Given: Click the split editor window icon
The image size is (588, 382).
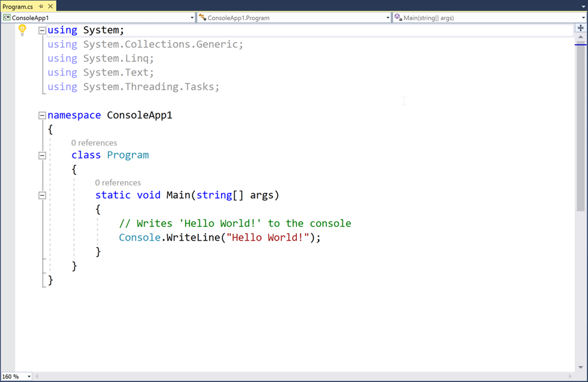Looking at the screenshot, I should (581, 28).
